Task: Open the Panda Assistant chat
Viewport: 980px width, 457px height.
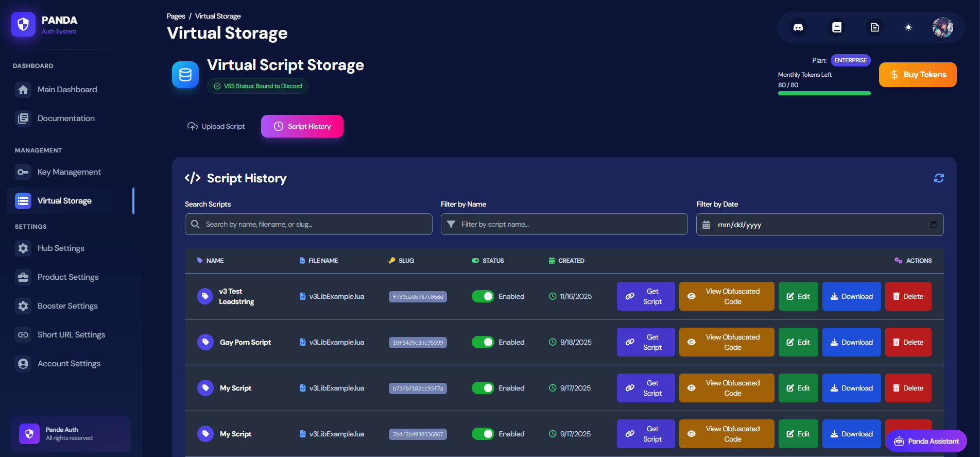Action: pyautogui.click(x=926, y=441)
